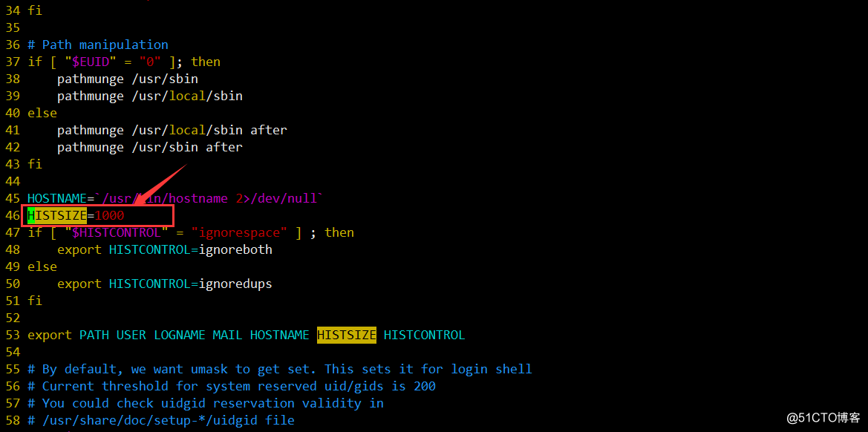
Task: Click the 'else' keyword on line 40
Action: click(42, 113)
